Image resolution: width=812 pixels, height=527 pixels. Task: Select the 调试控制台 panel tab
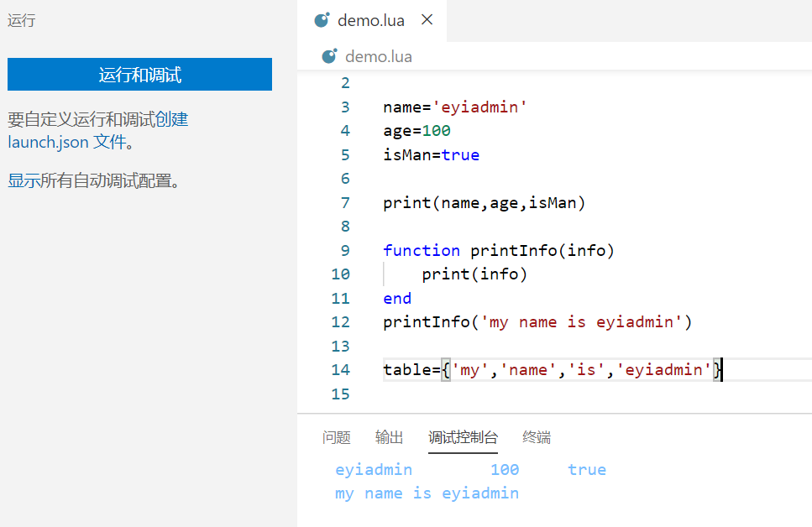coord(463,437)
